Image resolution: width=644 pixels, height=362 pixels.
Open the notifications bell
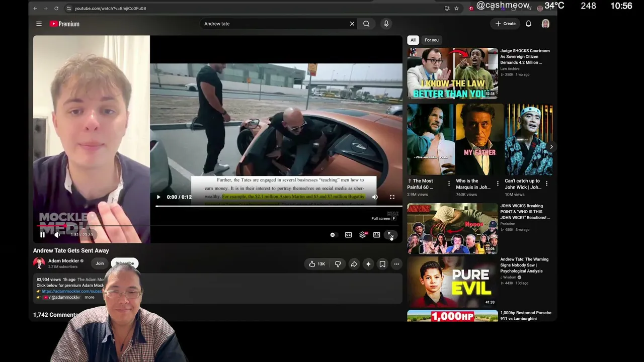[528, 24]
